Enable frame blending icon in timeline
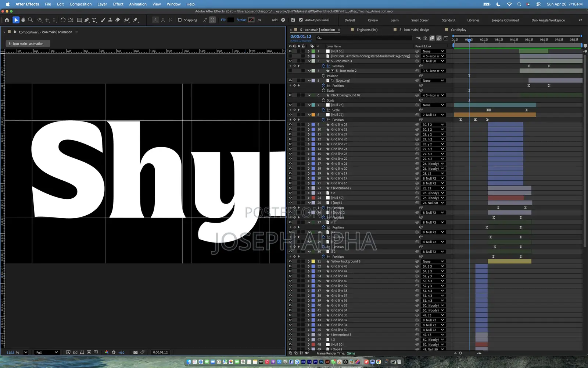 coord(432,38)
